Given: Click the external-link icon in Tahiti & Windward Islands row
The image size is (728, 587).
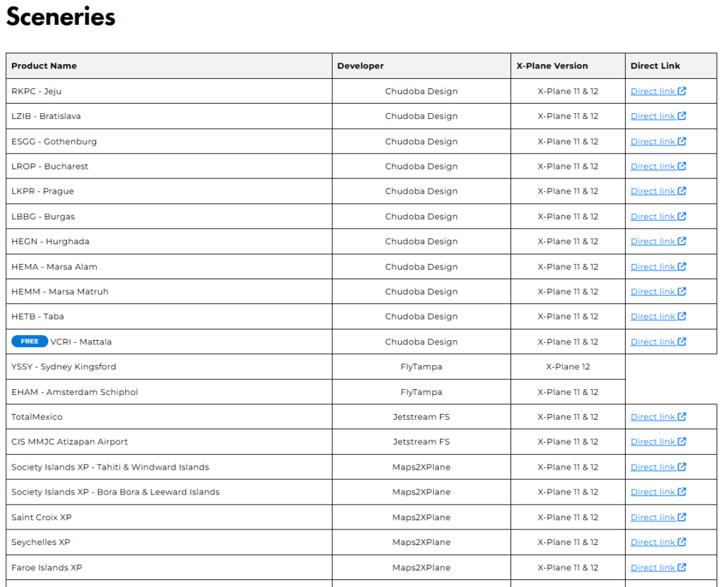Looking at the screenshot, I should (x=682, y=467).
